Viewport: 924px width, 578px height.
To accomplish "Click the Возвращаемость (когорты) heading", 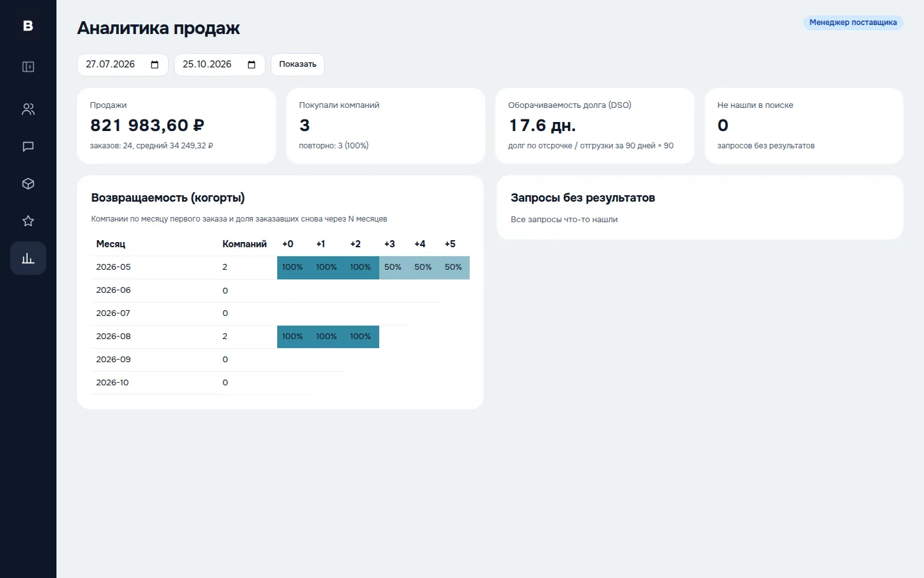I will pos(168,198).
